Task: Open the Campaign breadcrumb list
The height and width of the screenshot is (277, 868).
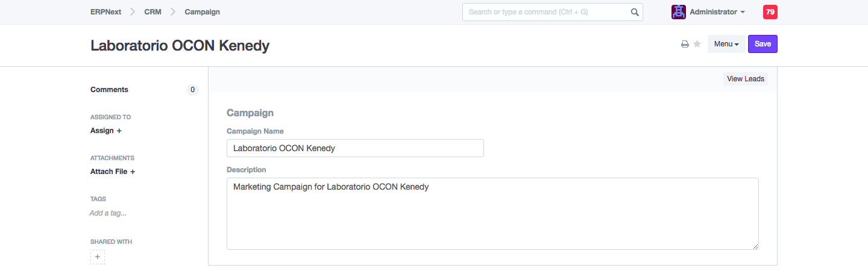Action: [202, 12]
